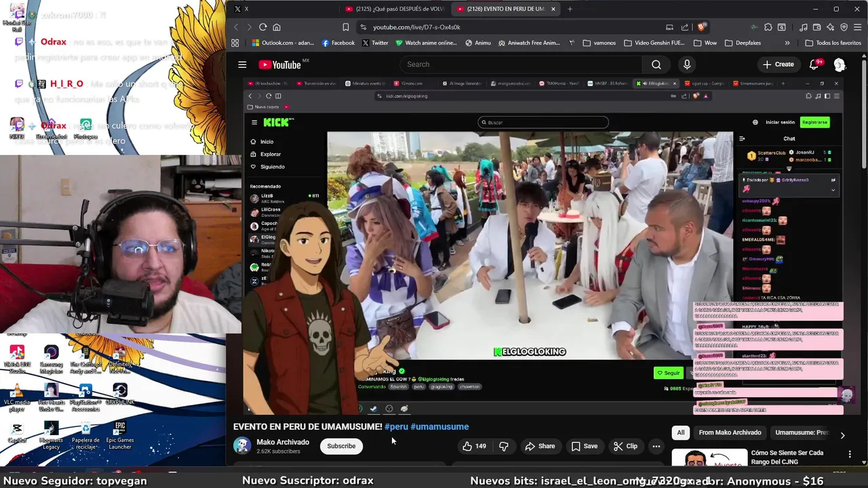Bookmark this page with the bookmark icon
868x488 pixels.
pos(346,27)
